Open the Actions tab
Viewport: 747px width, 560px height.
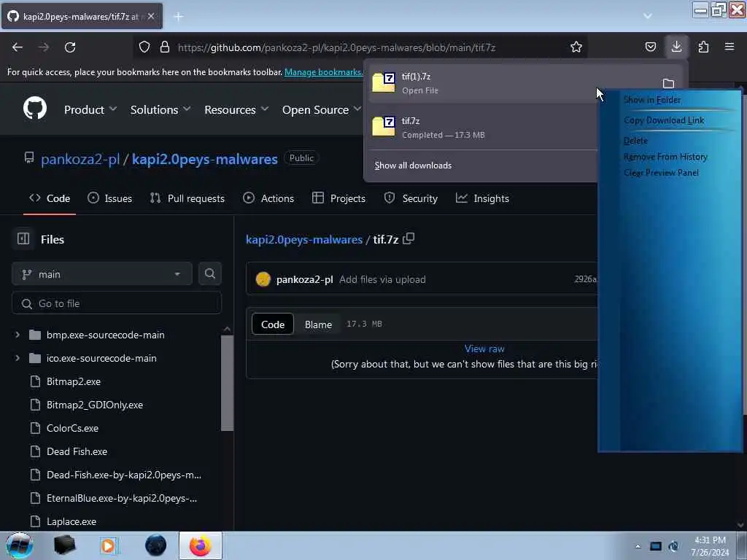click(268, 198)
